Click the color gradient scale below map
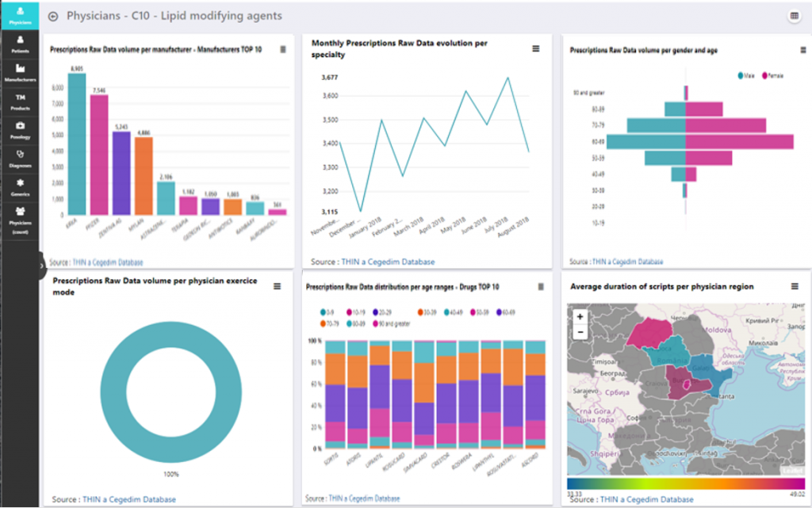812x508 pixels. (x=686, y=483)
